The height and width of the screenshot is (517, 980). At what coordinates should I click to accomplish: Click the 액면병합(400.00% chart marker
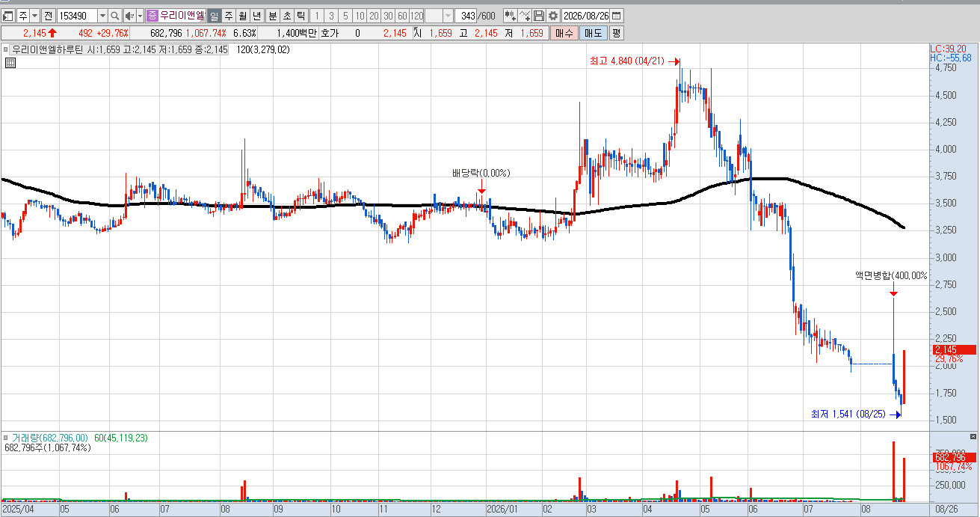point(891,275)
